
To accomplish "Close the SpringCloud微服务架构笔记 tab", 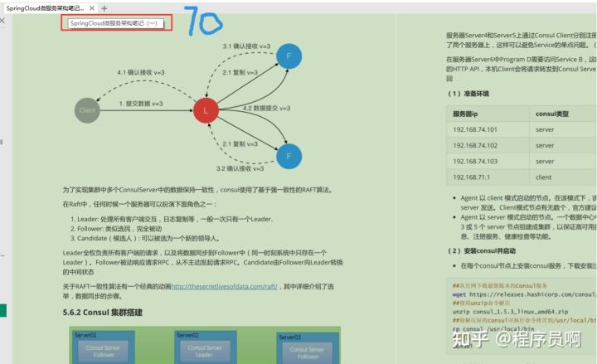I will (x=92, y=8).
